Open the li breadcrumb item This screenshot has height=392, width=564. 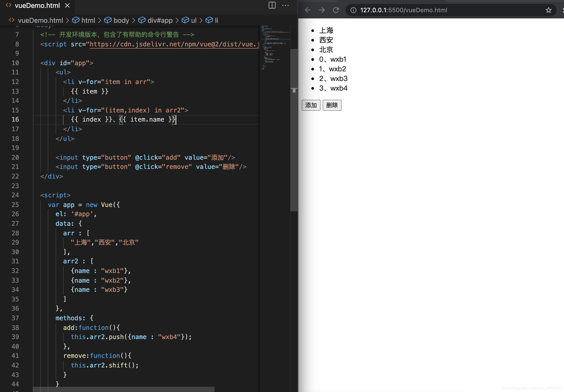pos(211,20)
